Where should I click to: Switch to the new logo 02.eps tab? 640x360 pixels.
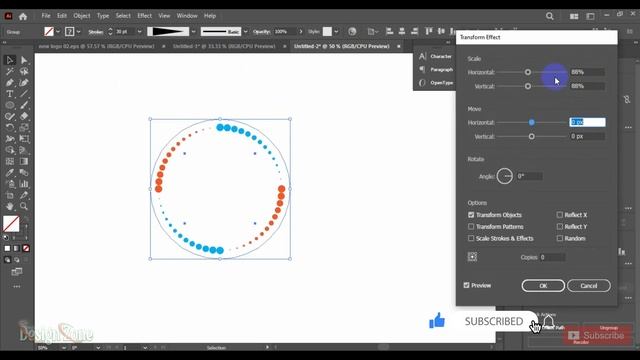tap(97, 46)
